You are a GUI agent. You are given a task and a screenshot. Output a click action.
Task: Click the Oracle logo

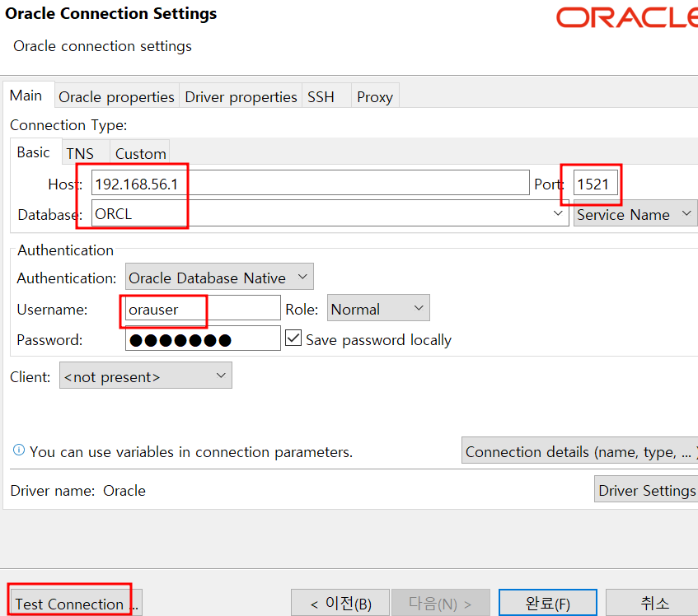tap(627, 18)
